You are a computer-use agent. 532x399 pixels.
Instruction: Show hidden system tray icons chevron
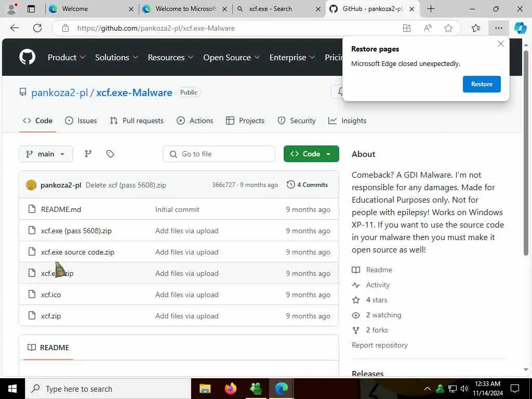pos(428,389)
